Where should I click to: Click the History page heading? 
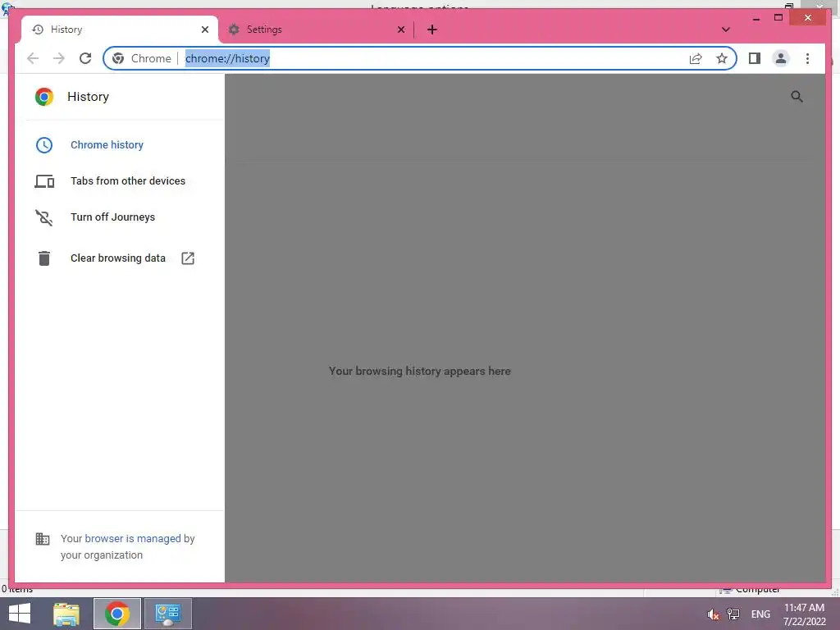(x=88, y=97)
